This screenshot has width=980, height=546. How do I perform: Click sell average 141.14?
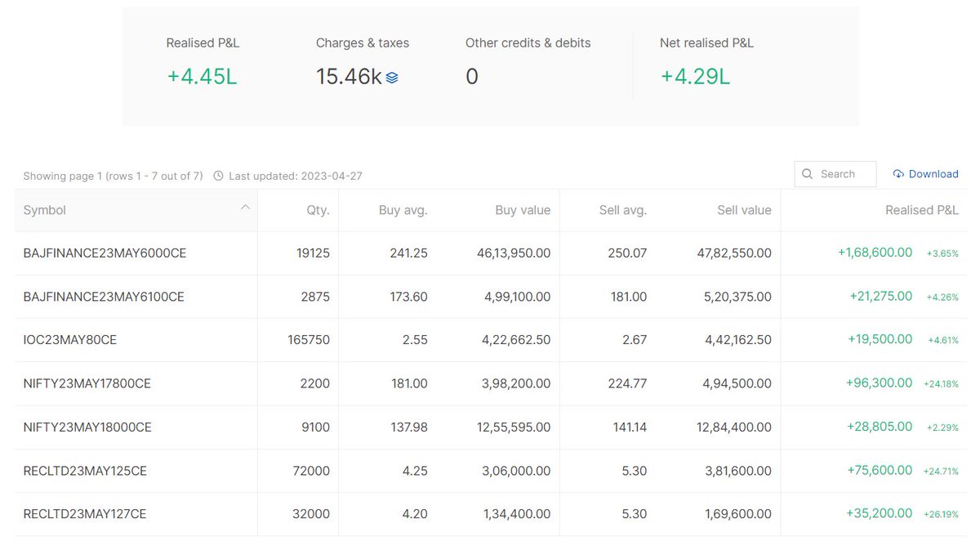pos(629,427)
